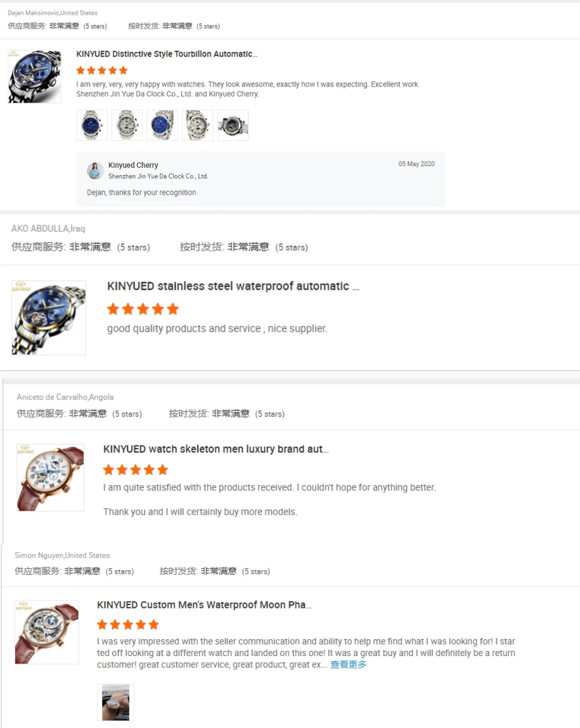Click reviewer name AKO ABDULLA

40,229
